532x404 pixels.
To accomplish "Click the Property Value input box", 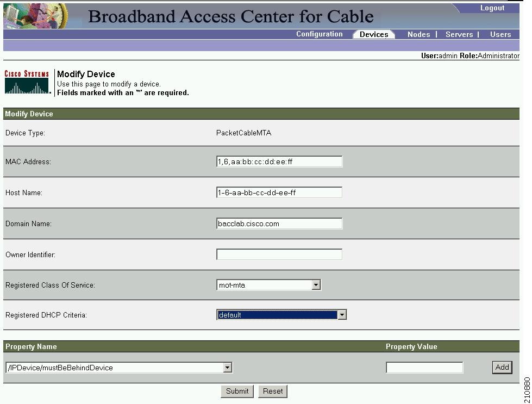I will coord(424,367).
